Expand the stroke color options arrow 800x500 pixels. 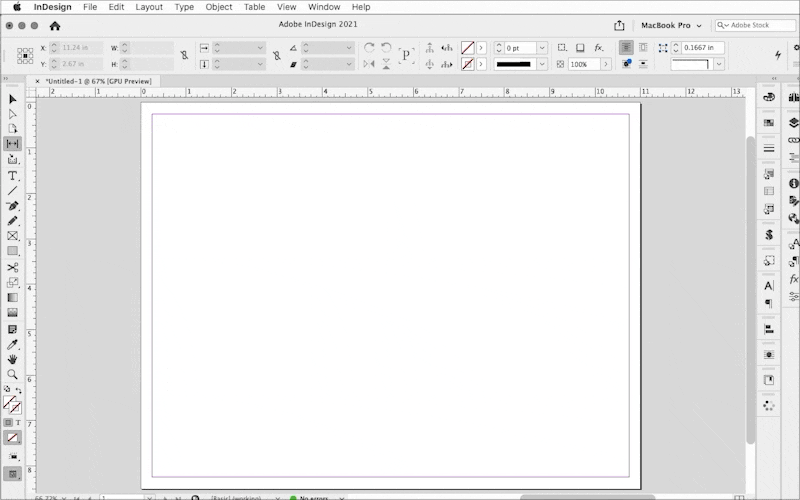(481, 64)
